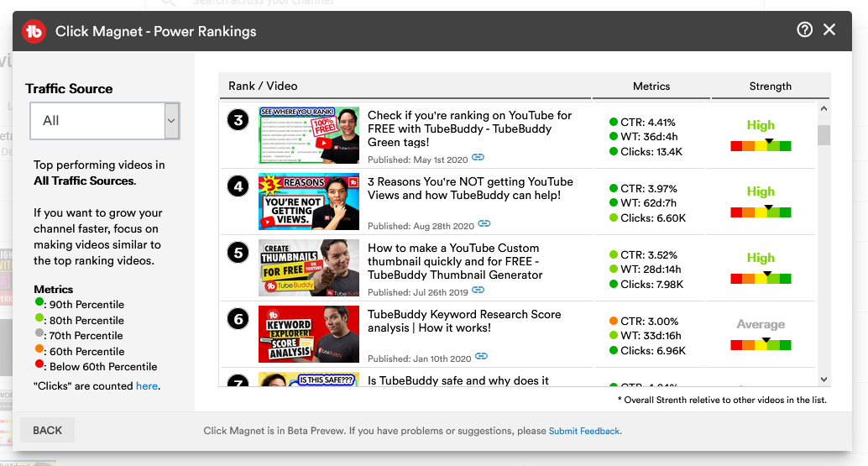Click title '3 Reasons You're NOT getting YouTube Views'

point(471,188)
